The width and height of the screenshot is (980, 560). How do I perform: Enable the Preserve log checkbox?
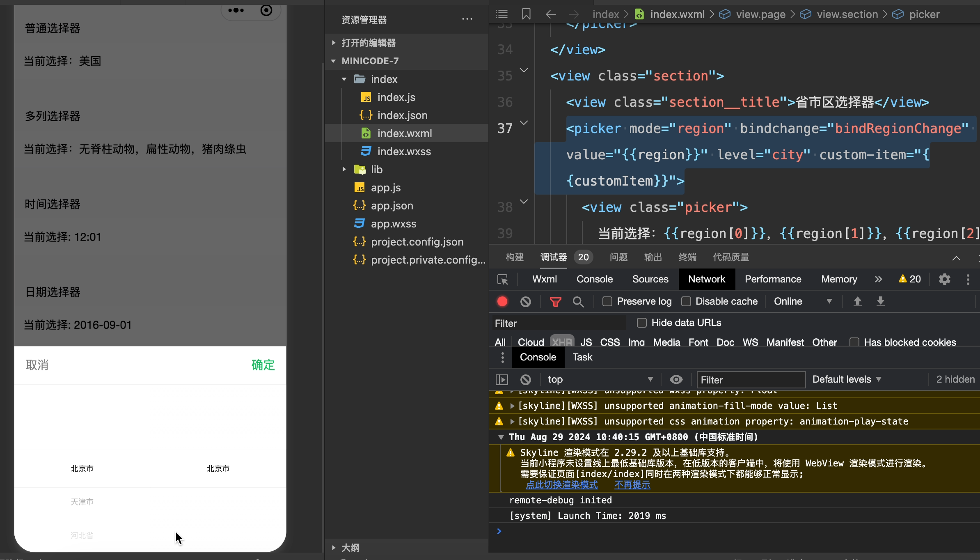point(607,302)
